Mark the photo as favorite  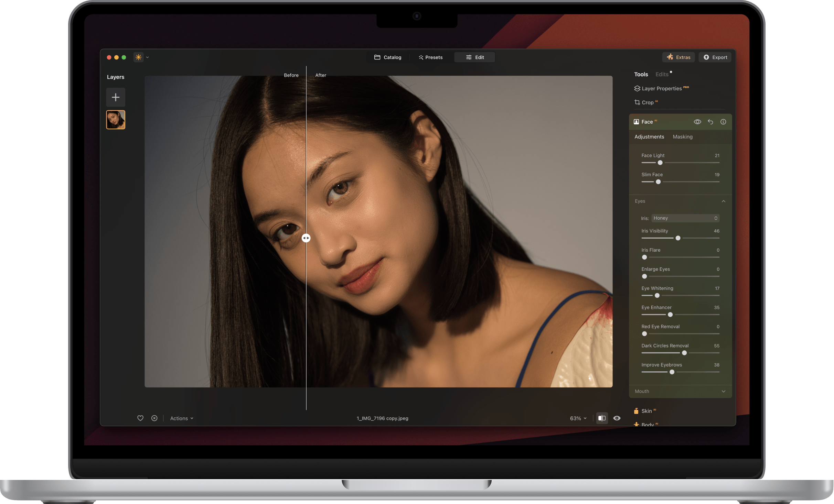pos(140,418)
